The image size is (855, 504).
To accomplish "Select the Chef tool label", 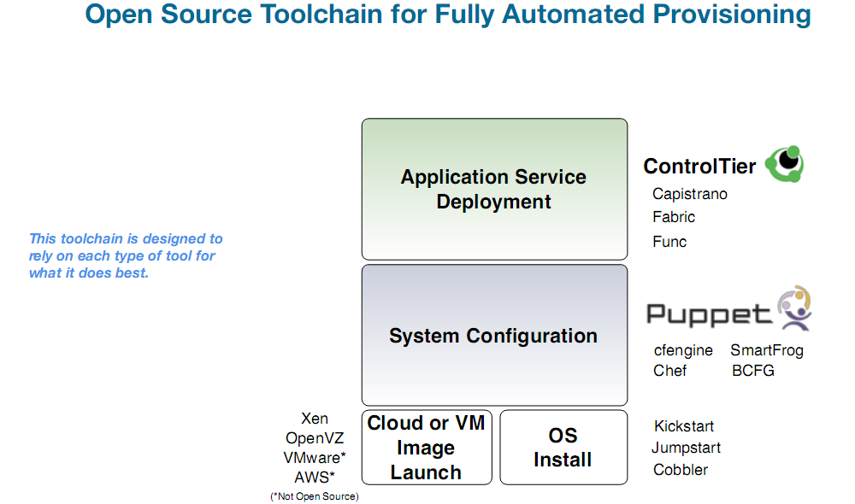I will 670,371.
